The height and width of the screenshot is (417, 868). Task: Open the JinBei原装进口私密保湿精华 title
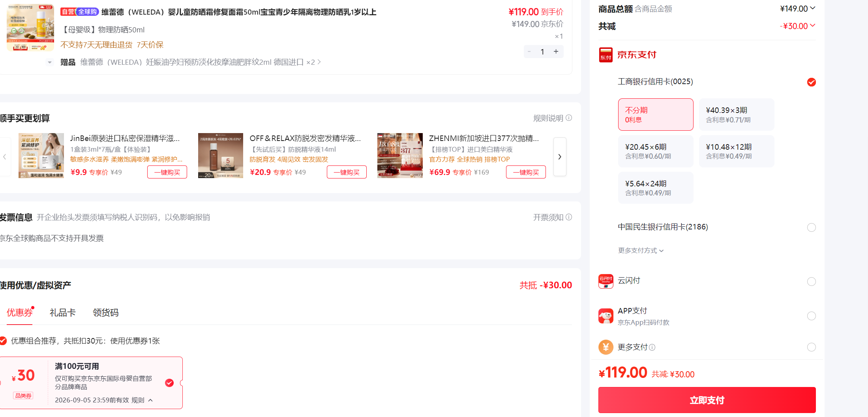(x=125, y=138)
